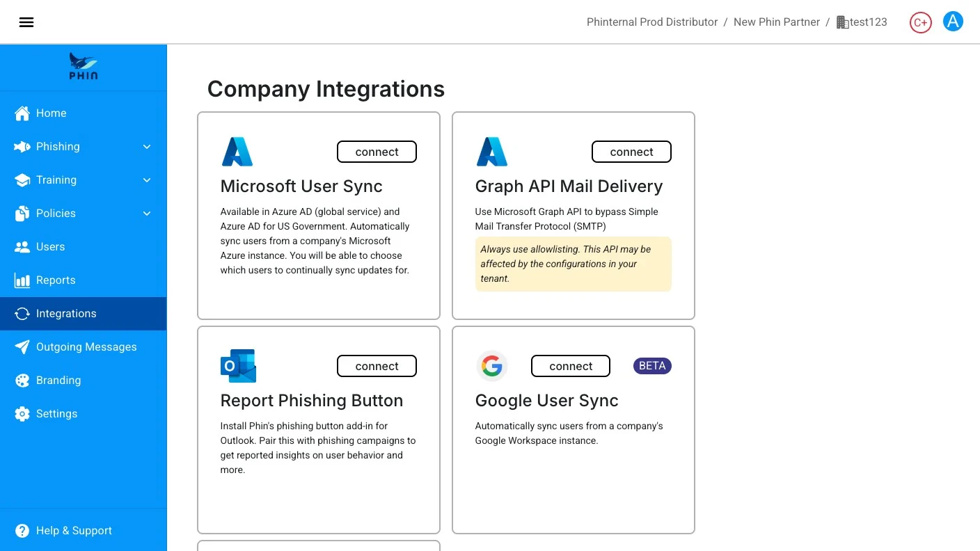The image size is (980, 551).
Task: Click the Graph API Mail Delivery title
Action: click(569, 186)
